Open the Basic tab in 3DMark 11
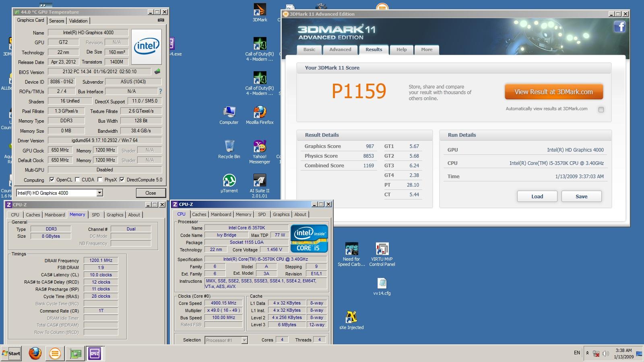 pos(309,49)
